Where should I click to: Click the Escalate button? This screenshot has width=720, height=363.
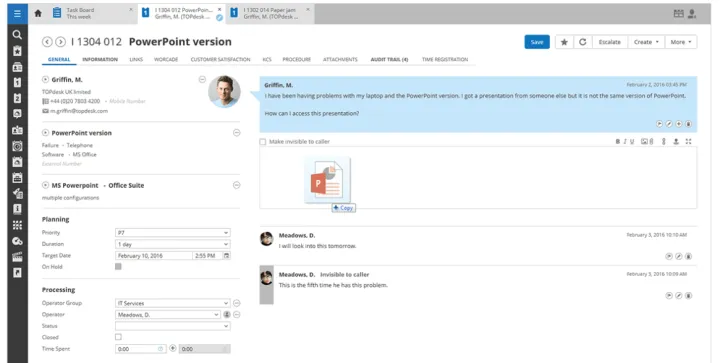[609, 42]
